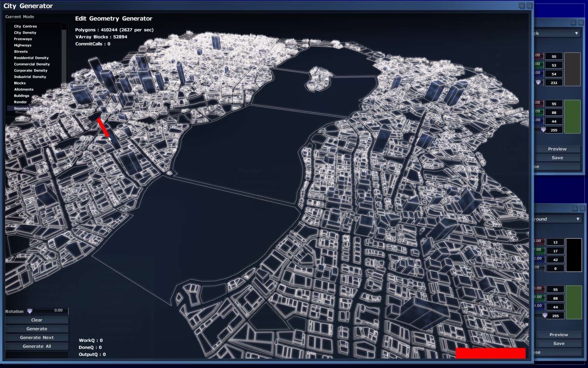
Task: Click the black color swatch
Action: pyautogui.click(x=574, y=255)
